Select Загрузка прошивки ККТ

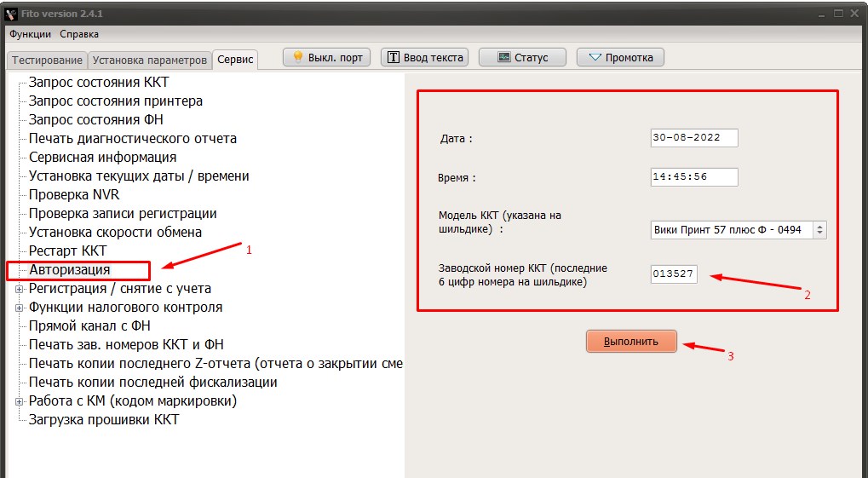tap(104, 420)
